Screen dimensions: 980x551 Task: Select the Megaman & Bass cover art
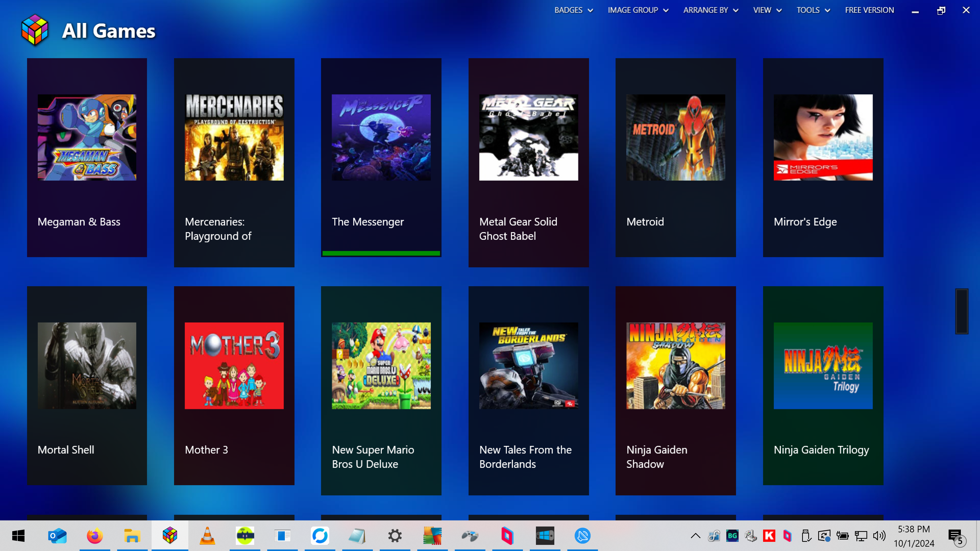87,137
